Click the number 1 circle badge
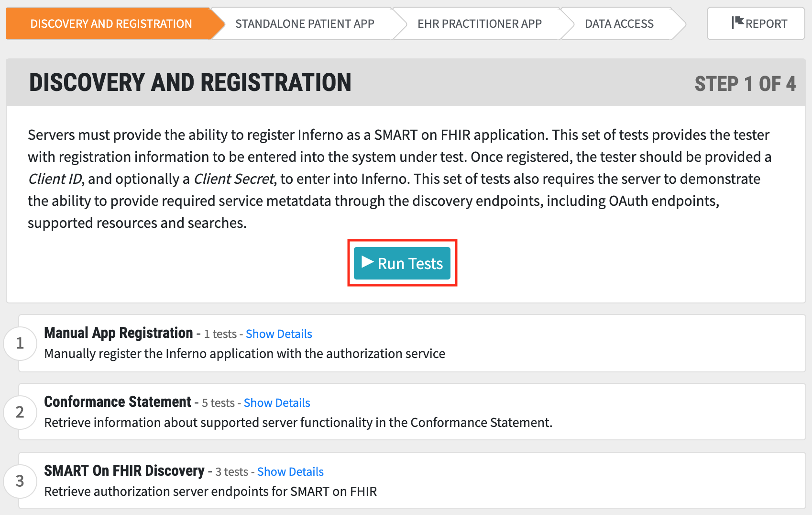 coord(20,343)
